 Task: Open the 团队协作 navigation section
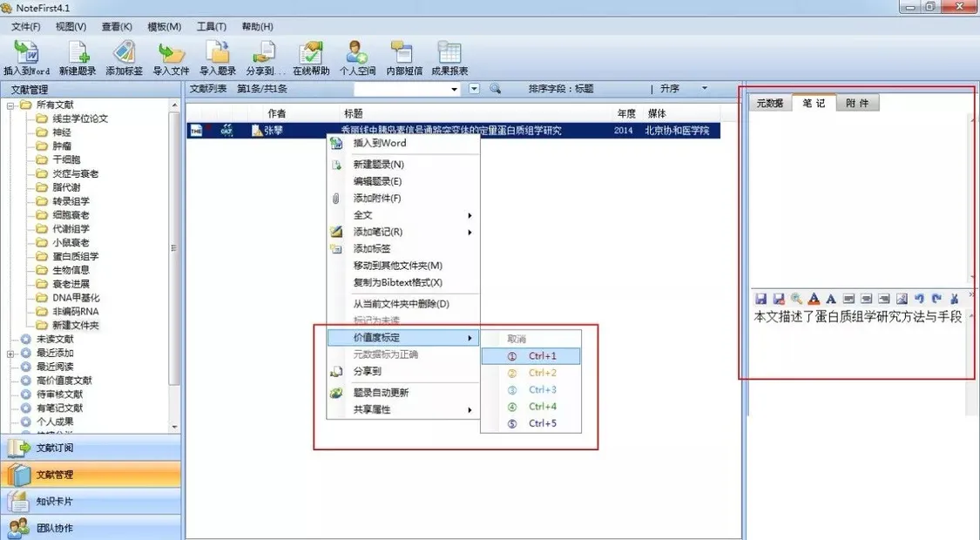91,528
